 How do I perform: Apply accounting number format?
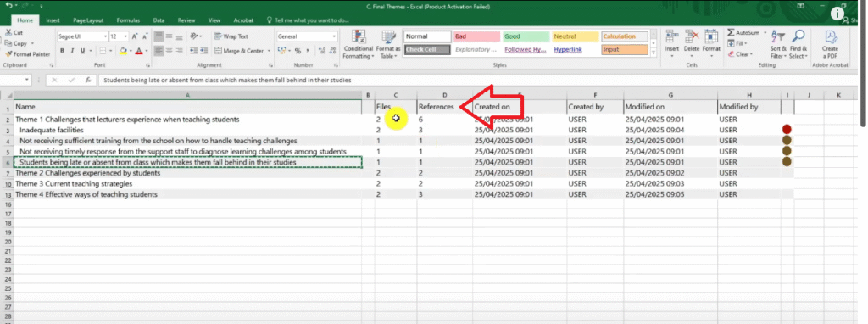point(281,51)
